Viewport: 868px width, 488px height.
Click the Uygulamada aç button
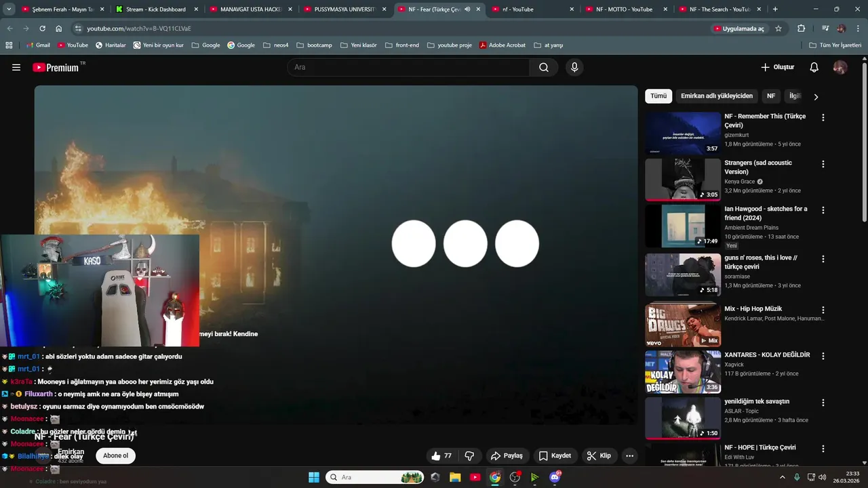[x=738, y=28]
